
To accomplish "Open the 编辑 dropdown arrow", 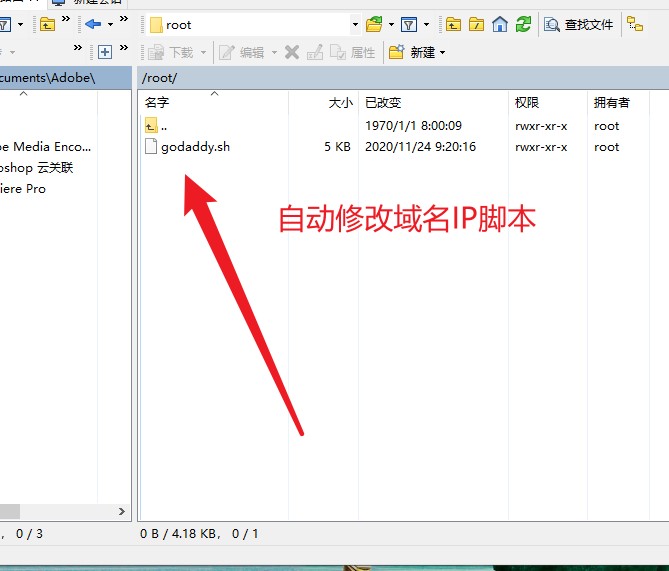I will pos(274,52).
